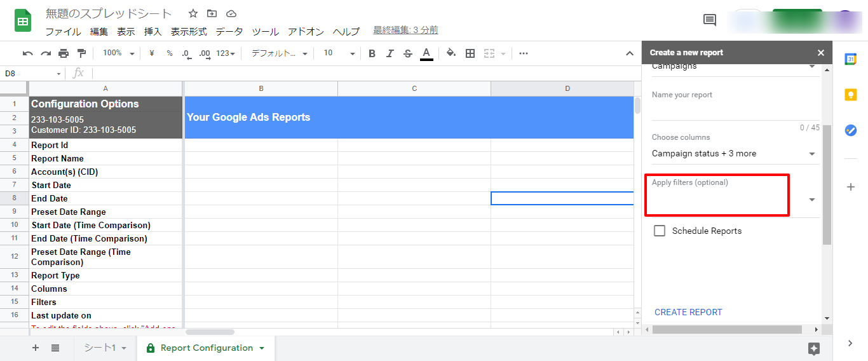Open the comment history icon

point(710,20)
